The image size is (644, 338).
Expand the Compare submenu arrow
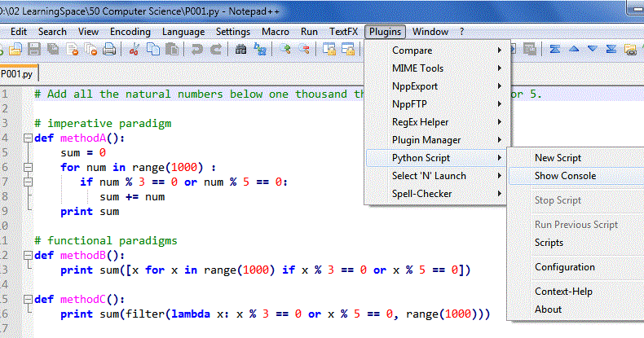tap(500, 50)
